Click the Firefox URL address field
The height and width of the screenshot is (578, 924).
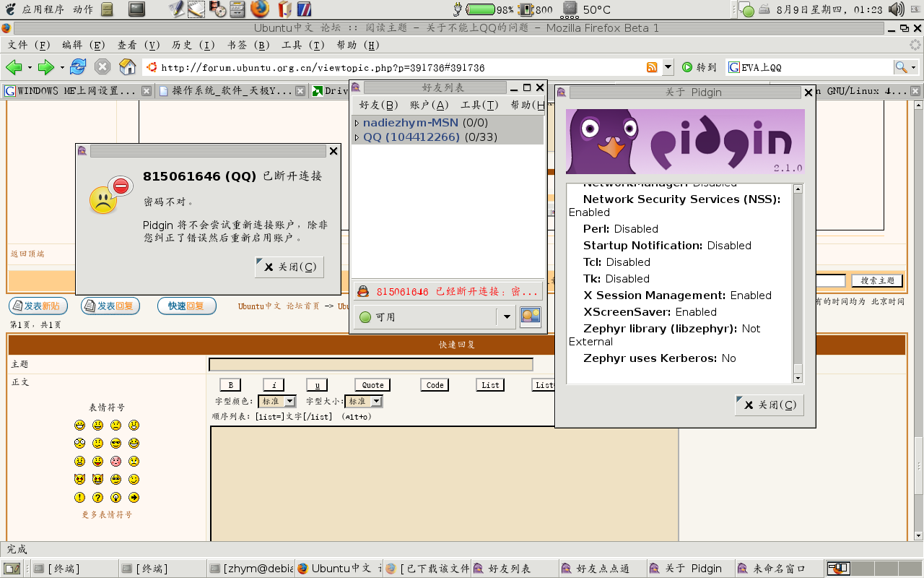coord(401,67)
